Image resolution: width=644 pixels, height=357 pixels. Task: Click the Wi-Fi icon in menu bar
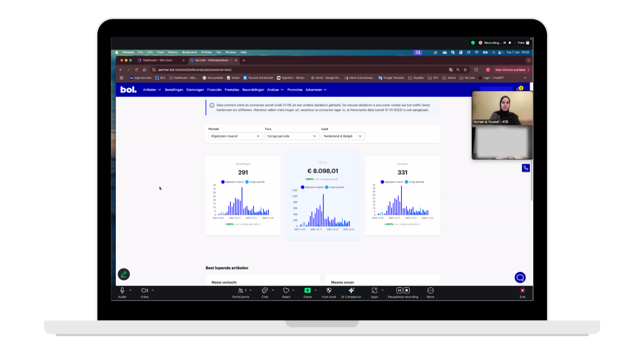click(x=477, y=52)
